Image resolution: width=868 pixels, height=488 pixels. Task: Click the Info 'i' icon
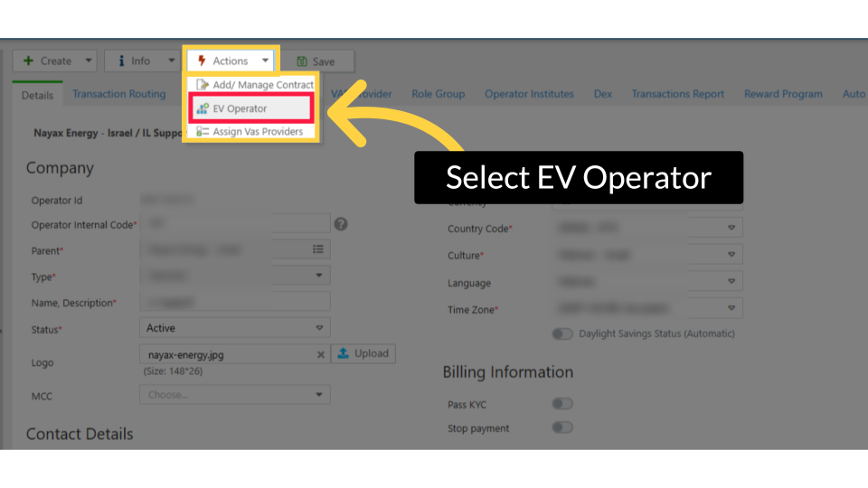(121, 61)
